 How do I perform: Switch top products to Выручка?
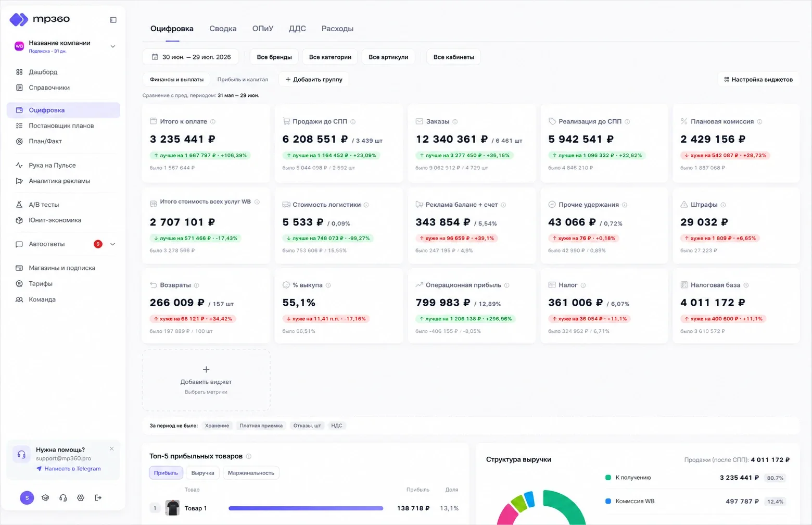[202, 473]
